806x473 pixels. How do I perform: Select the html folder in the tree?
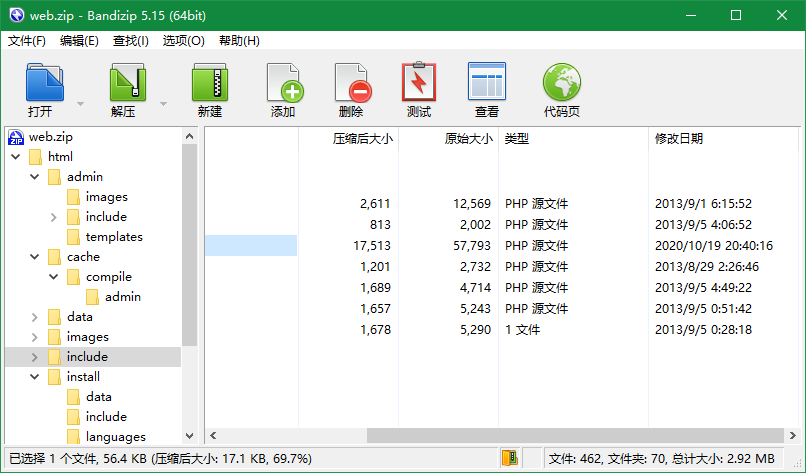60,157
